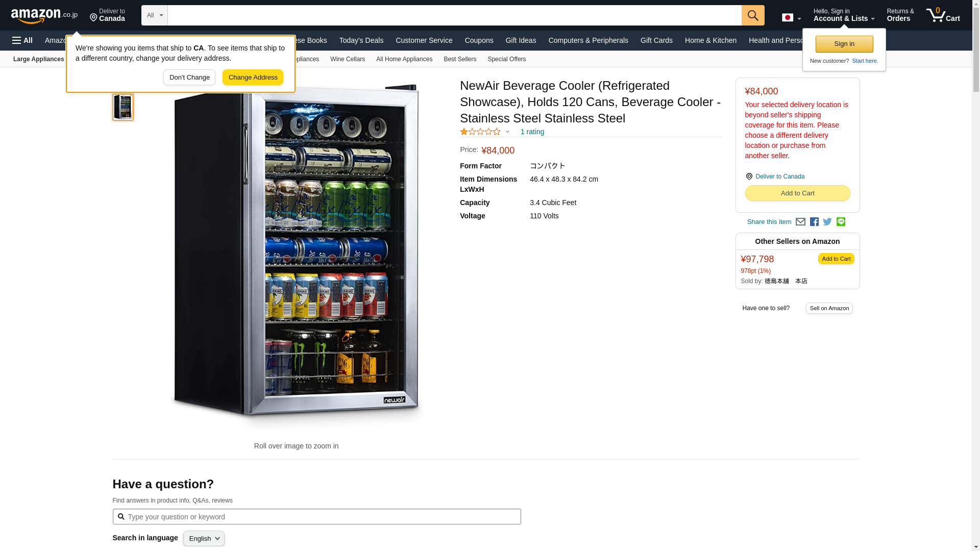Expand the search category All dropdown
The image size is (980, 551).
pyautogui.click(x=155, y=15)
